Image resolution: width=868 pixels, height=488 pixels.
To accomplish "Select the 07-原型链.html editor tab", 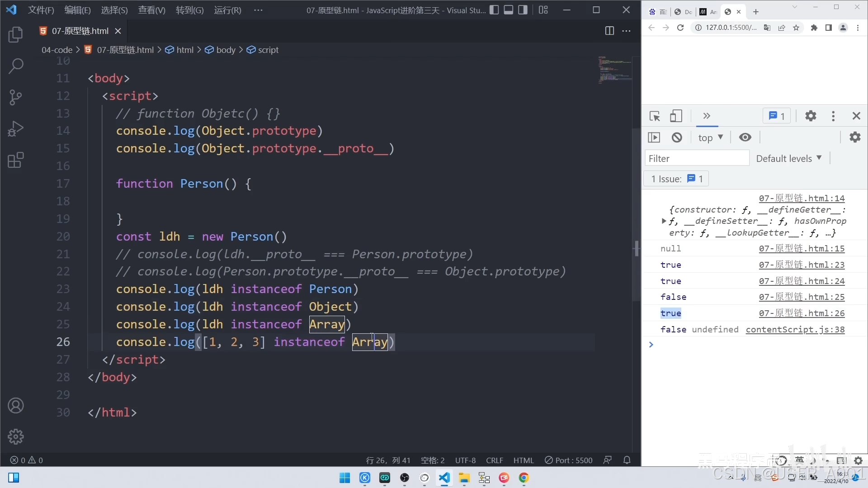I will (80, 31).
